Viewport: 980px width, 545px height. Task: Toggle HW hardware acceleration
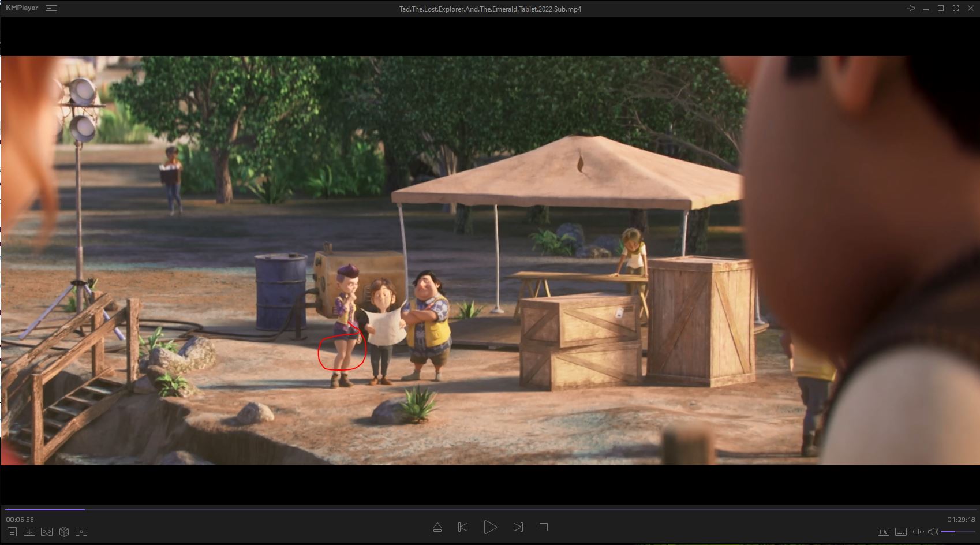pos(883,532)
